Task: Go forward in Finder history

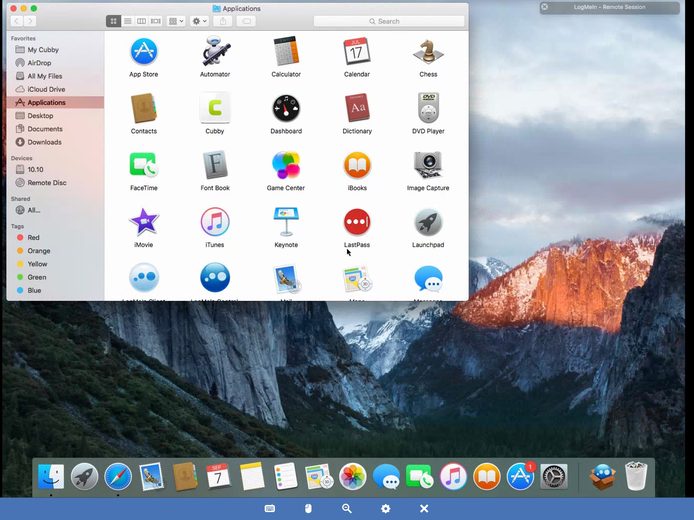Action: [30, 21]
